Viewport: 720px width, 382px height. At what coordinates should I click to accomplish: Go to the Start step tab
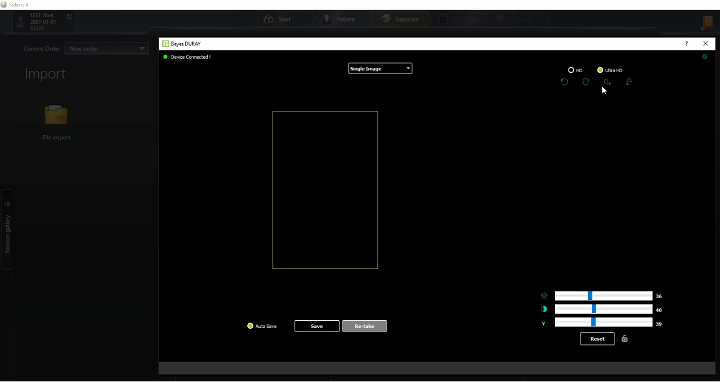(x=278, y=19)
